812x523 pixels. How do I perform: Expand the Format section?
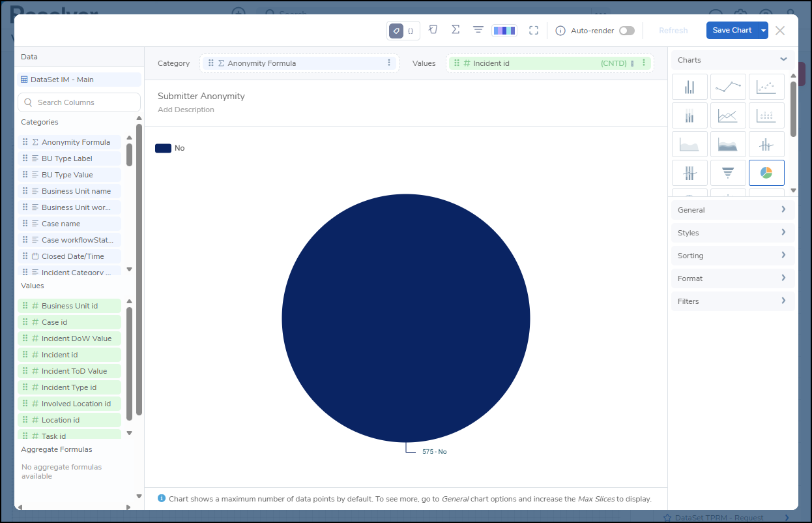pyautogui.click(x=732, y=278)
